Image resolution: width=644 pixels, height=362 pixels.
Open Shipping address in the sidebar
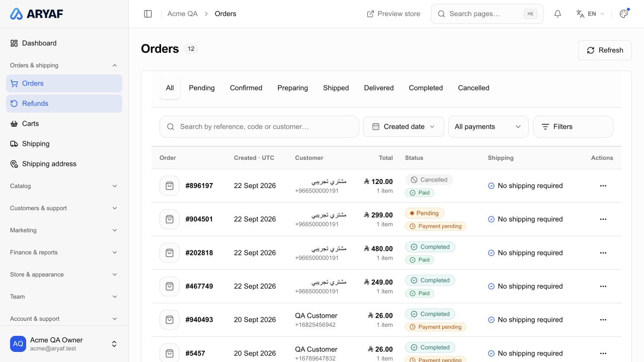pyautogui.click(x=64, y=164)
